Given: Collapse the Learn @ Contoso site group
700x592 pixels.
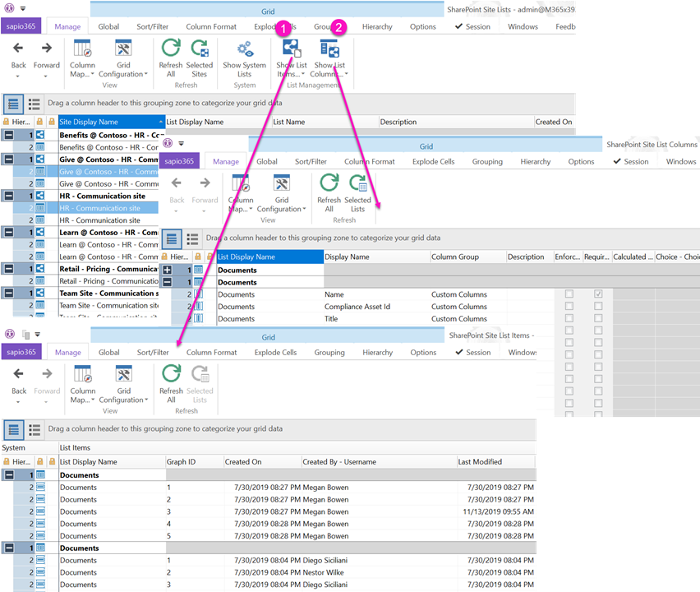Looking at the screenshot, I should pos(8,232).
